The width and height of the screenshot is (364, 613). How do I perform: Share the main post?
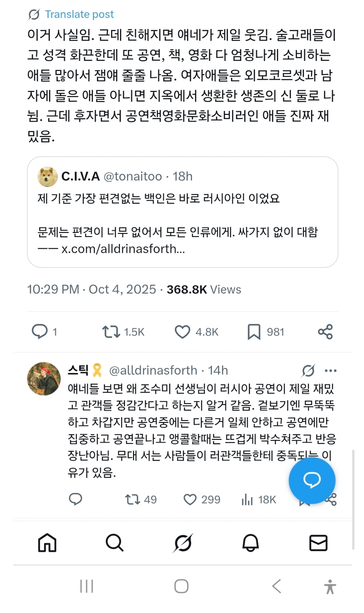[x=325, y=332]
